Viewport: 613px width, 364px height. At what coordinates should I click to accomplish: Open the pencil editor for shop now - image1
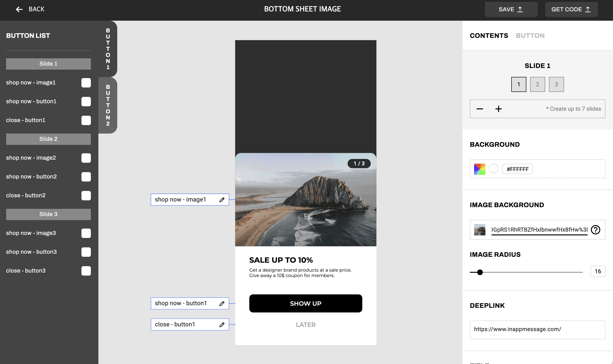[222, 199]
